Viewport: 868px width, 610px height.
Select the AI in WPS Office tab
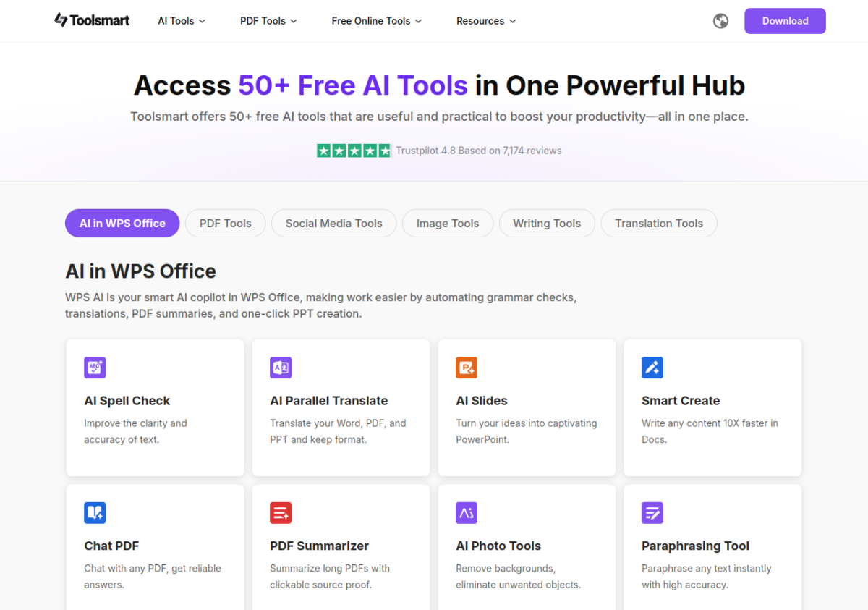coord(122,224)
